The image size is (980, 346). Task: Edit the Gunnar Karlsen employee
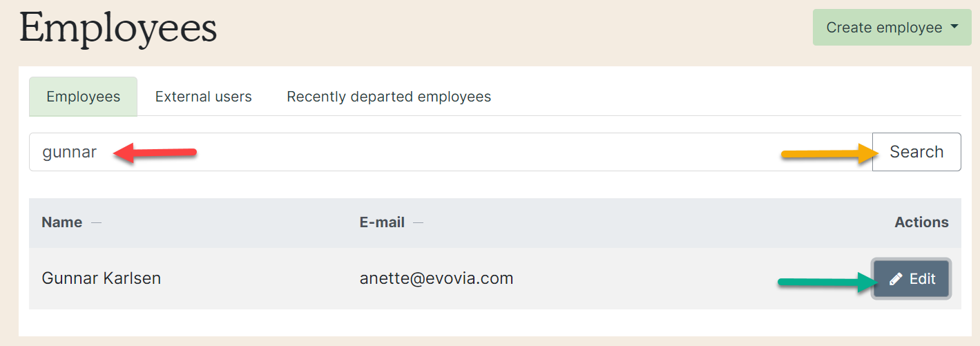point(912,279)
